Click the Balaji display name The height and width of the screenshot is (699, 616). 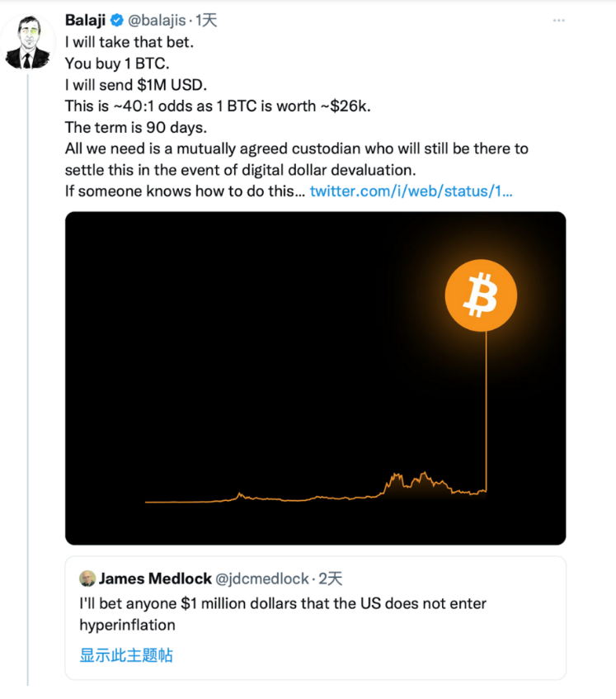(x=85, y=20)
